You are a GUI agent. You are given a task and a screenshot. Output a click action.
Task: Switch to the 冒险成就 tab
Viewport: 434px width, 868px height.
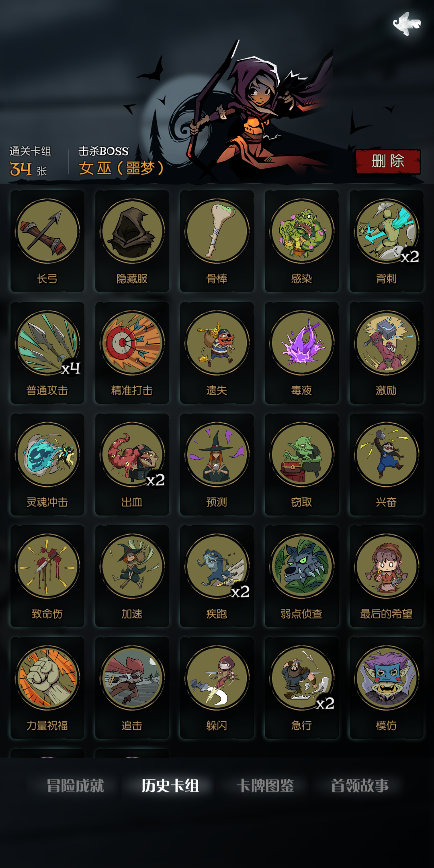[x=75, y=786]
